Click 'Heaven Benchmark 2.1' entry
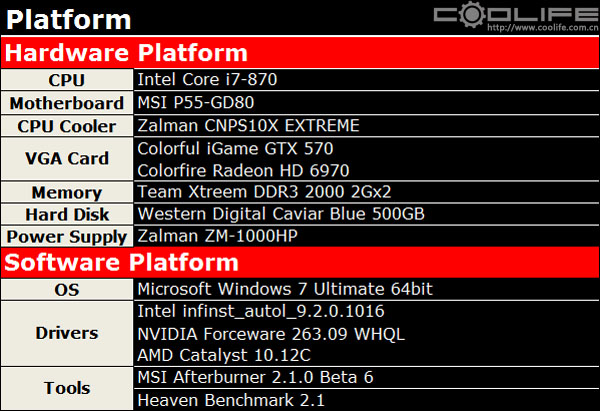This screenshot has width=600, height=411. pyautogui.click(x=231, y=400)
